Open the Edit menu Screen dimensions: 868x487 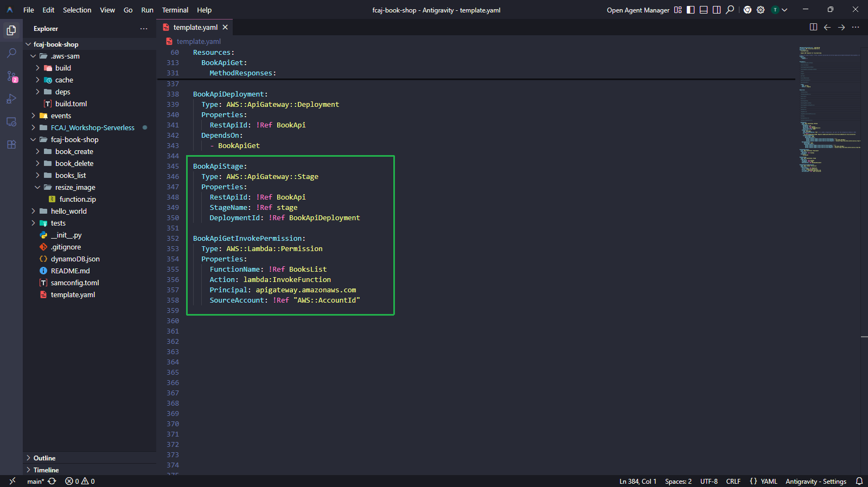click(x=48, y=10)
